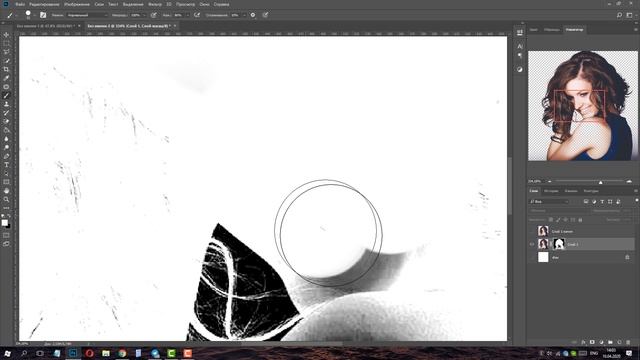Image resolution: width=640 pixels, height=360 pixels.
Task: Filter layers by adjustment icon
Action: coord(594,202)
